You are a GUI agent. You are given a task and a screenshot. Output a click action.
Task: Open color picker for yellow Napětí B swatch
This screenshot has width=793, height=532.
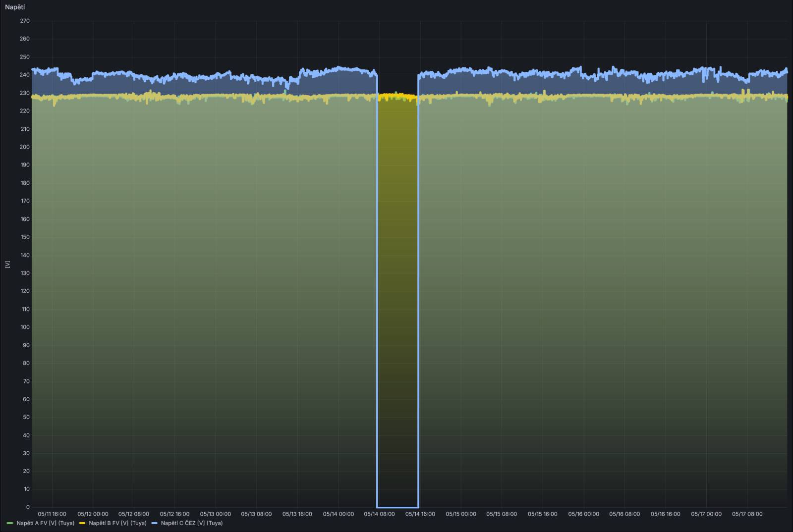[x=82, y=523]
